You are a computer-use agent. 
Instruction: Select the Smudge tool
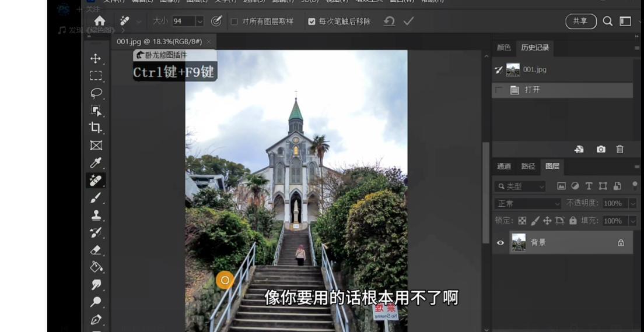point(96,284)
